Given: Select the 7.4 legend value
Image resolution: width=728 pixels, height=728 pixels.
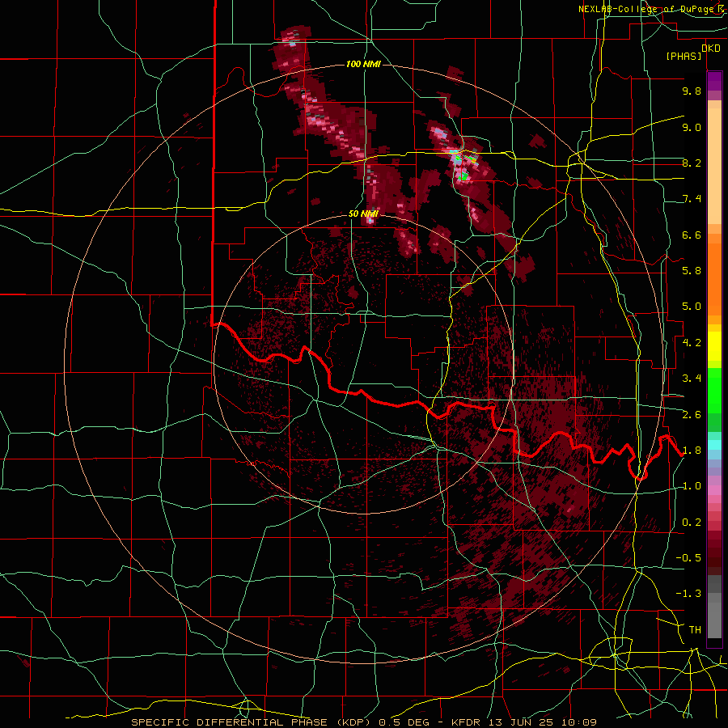Looking at the screenshot, I should (x=692, y=199).
